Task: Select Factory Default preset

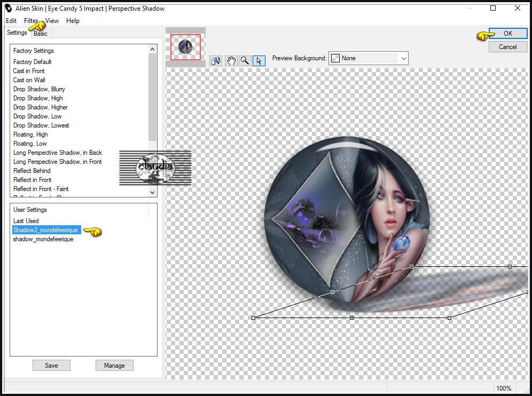Action: (x=32, y=62)
